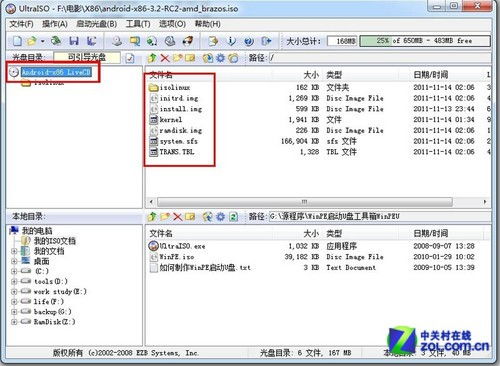Image resolution: width=500 pixels, height=366 pixels.
Task: Open the 启动光盘(B) menu
Action: click(x=96, y=24)
